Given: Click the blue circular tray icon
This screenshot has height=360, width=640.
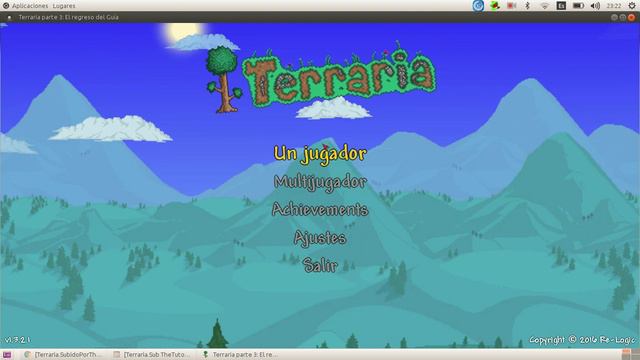Looking at the screenshot, I should coord(478,6).
